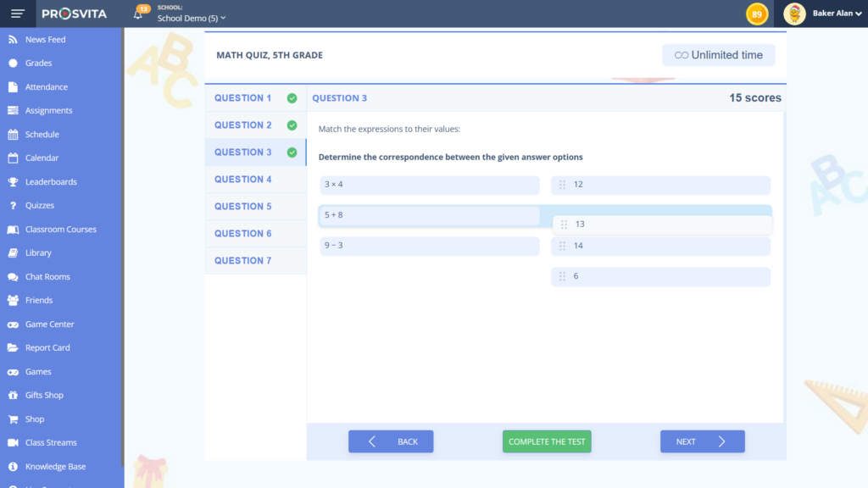868x488 pixels.
Task: Expand the Baker Alan account menu
Action: point(832,14)
